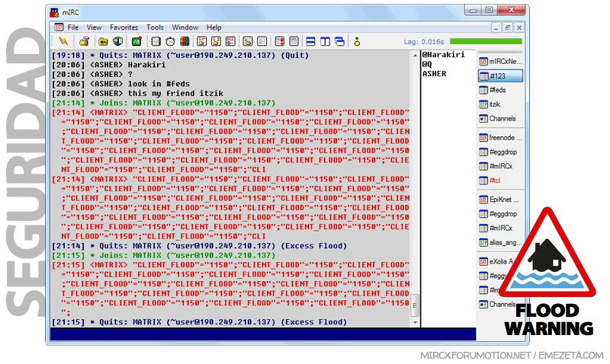Image resolution: width=610 pixels, height=364 pixels.
Task: Restore the channel child window size
Action: [507, 27]
